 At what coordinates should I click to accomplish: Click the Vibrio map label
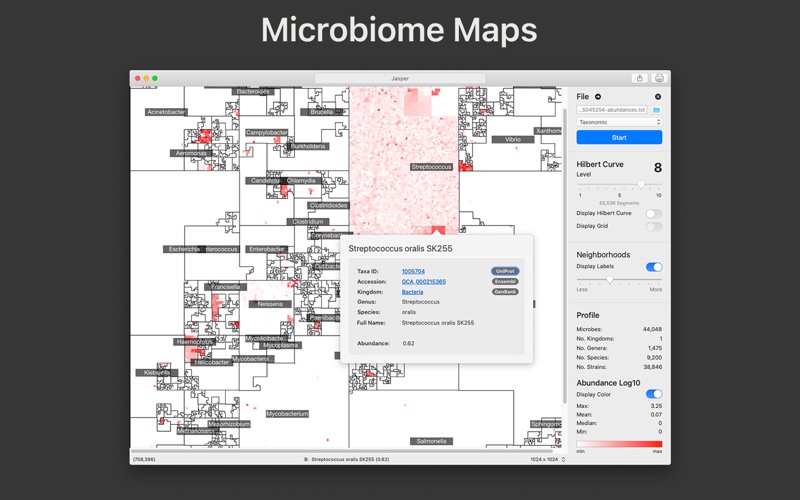coord(513,139)
